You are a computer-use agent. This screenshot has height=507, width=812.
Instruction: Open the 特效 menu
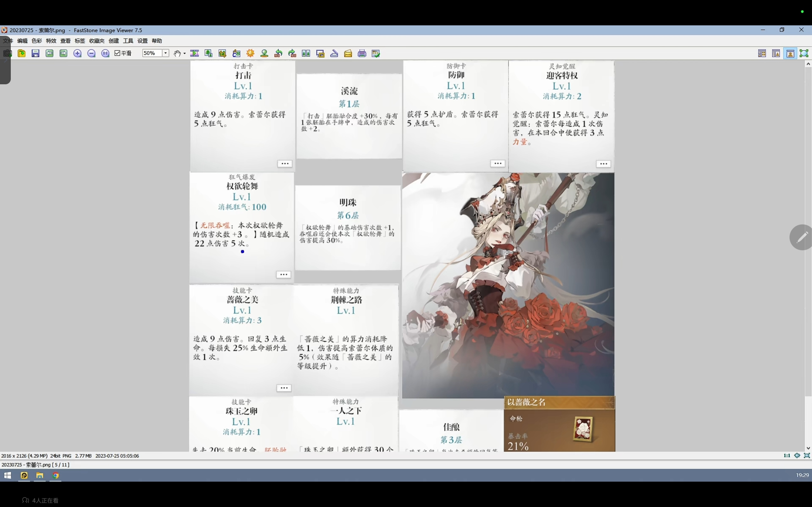point(51,41)
